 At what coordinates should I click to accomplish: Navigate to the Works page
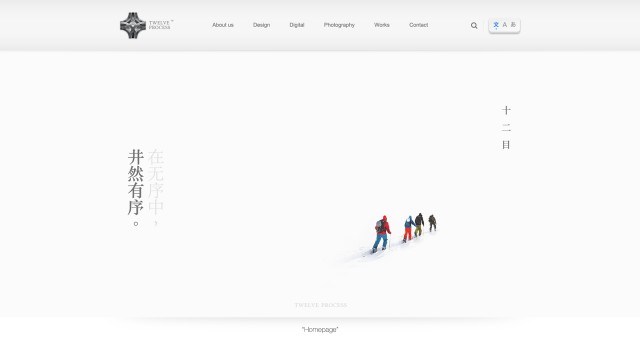(x=382, y=25)
